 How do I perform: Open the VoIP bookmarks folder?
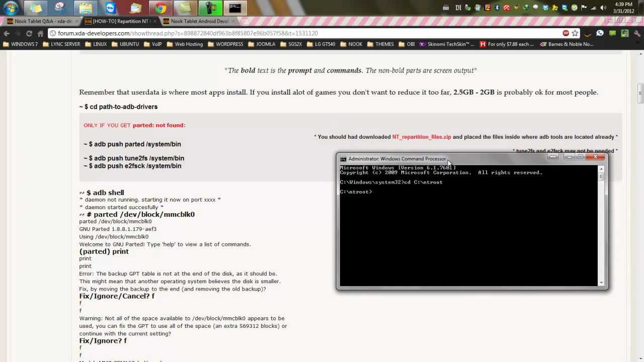tap(153, 44)
